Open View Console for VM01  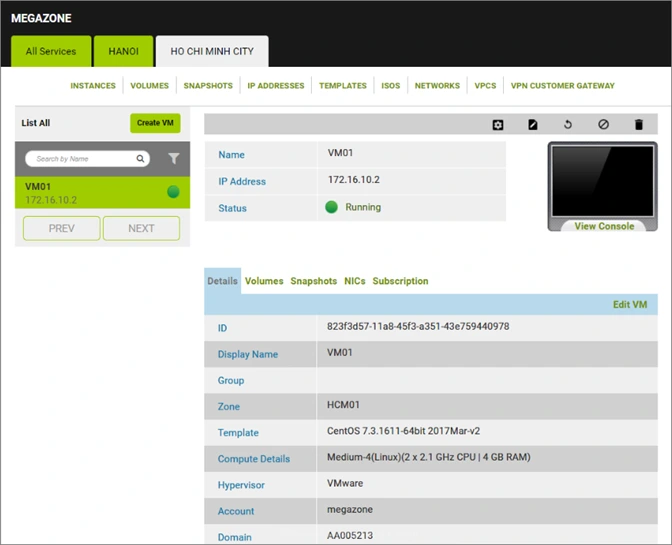click(604, 226)
